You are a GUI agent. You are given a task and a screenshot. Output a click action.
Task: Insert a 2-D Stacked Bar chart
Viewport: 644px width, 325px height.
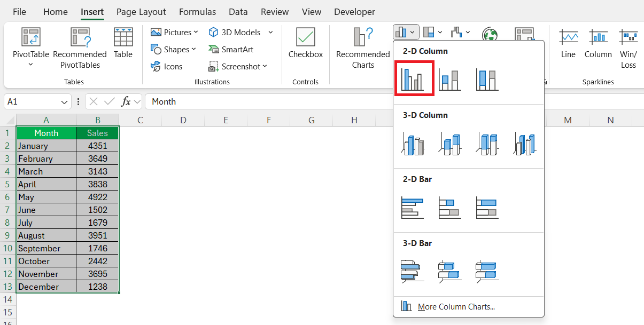click(x=450, y=208)
